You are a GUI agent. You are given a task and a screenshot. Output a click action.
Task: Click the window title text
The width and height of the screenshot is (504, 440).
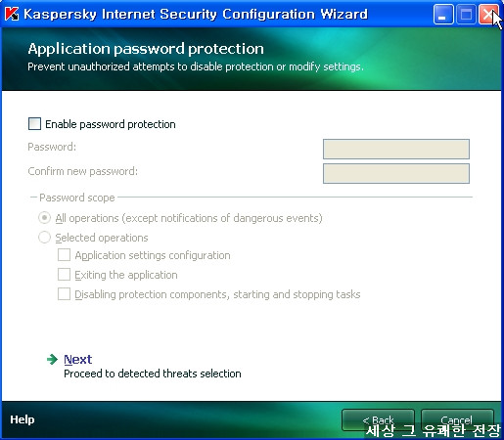point(196,14)
